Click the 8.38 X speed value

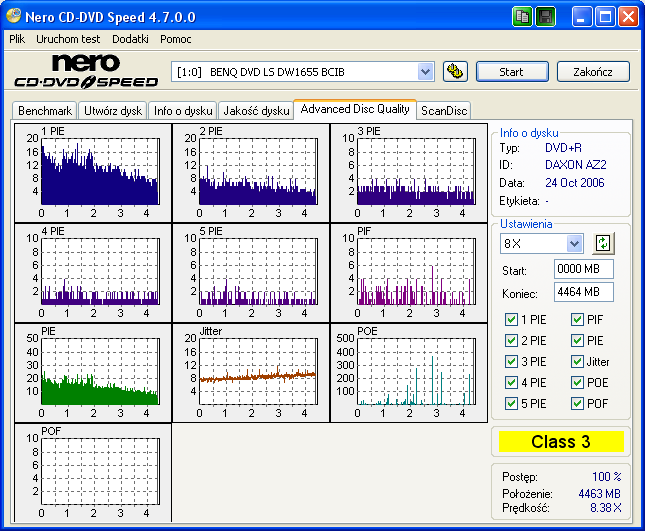[606, 508]
